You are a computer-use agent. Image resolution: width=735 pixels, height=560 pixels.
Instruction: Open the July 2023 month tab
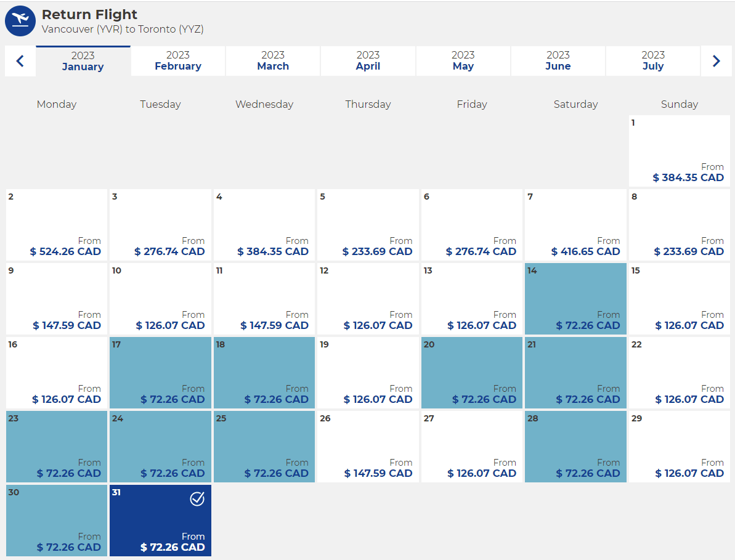click(653, 61)
